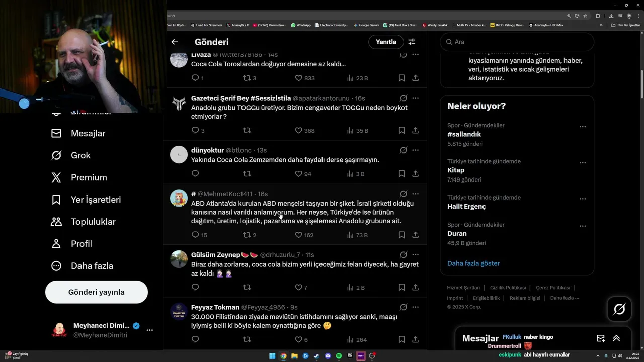Click the Gönderi yayınla button
This screenshot has height=362, width=644.
[x=97, y=292]
